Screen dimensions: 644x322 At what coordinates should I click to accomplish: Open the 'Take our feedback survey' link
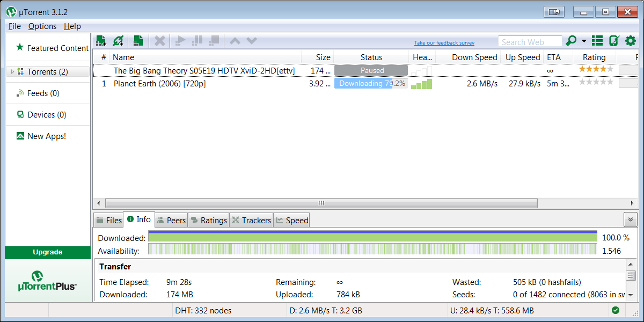[444, 43]
